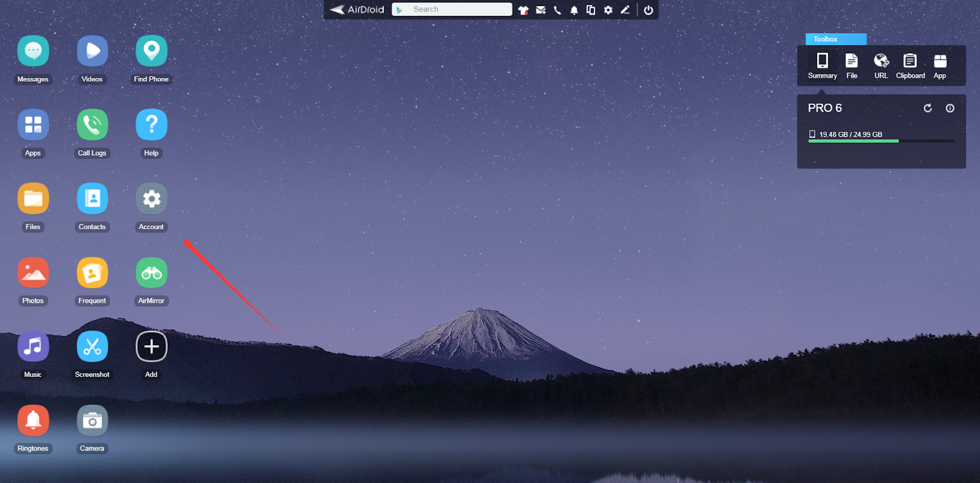Open settings via top bar gear icon
The height and width of the screenshot is (483, 980).
[x=608, y=10]
